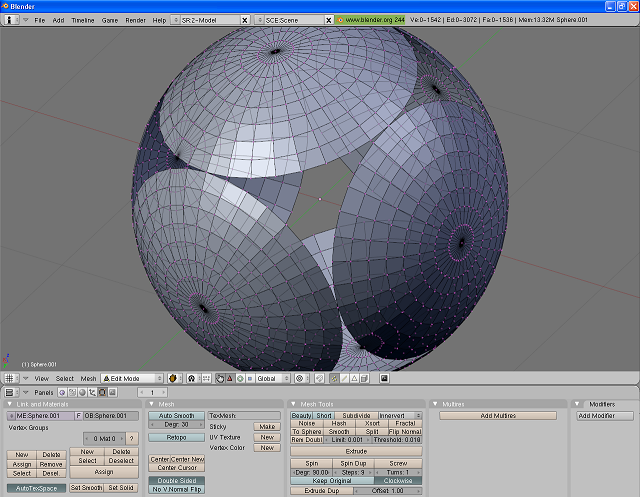Open the SCE:Scene selector arrows
The height and width of the screenshot is (497, 640).
click(260, 20)
